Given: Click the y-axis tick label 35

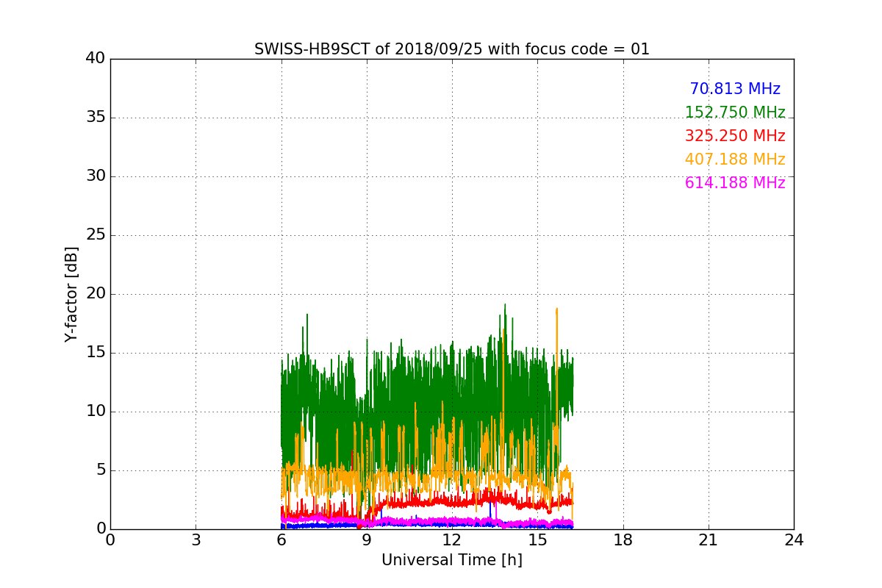Looking at the screenshot, I should [x=96, y=118].
